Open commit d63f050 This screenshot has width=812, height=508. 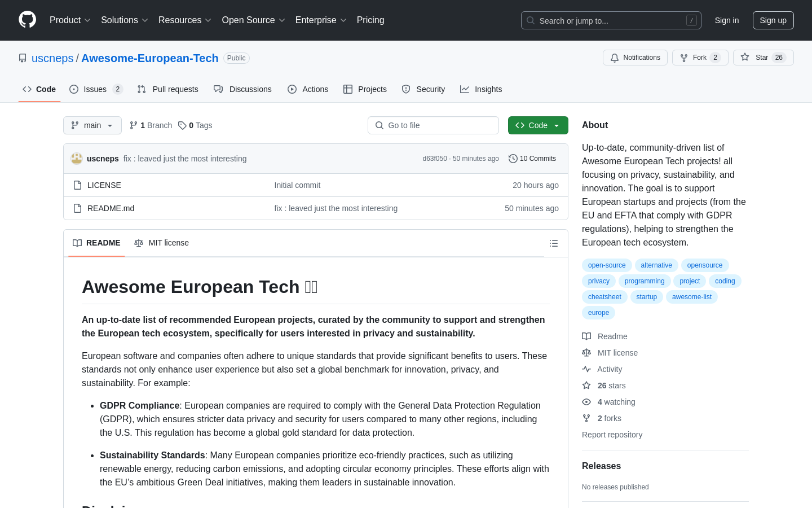pos(435,159)
